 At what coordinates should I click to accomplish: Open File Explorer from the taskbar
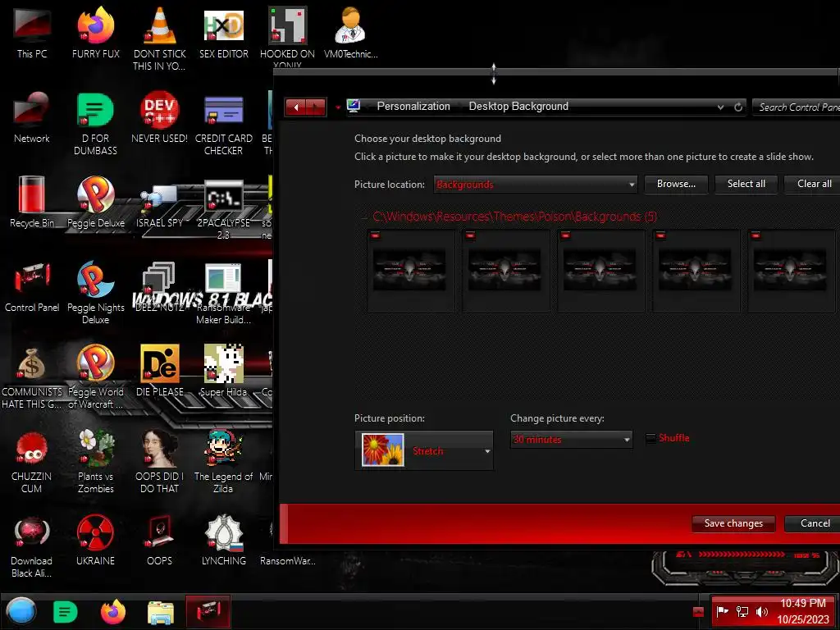(160, 612)
